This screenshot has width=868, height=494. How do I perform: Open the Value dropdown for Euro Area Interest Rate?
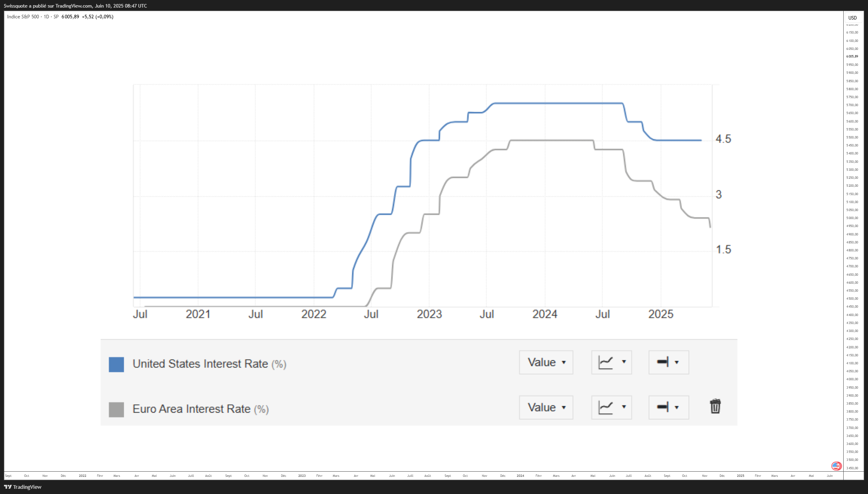(546, 407)
